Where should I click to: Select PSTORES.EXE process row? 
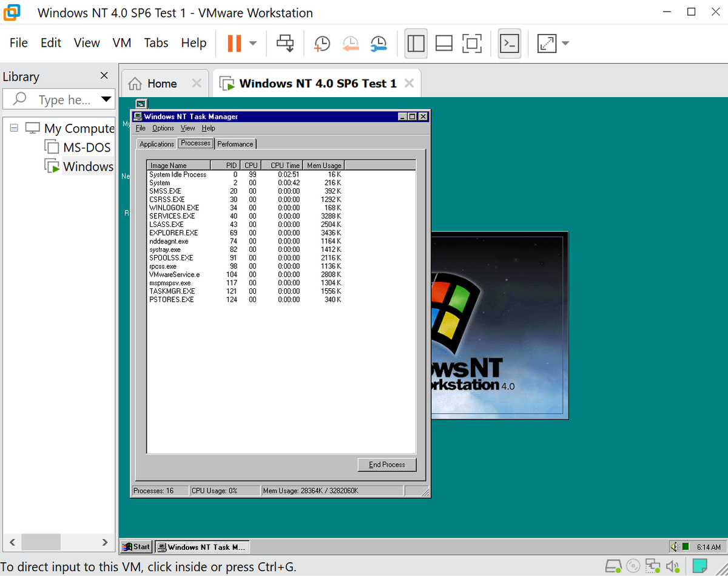245,299
